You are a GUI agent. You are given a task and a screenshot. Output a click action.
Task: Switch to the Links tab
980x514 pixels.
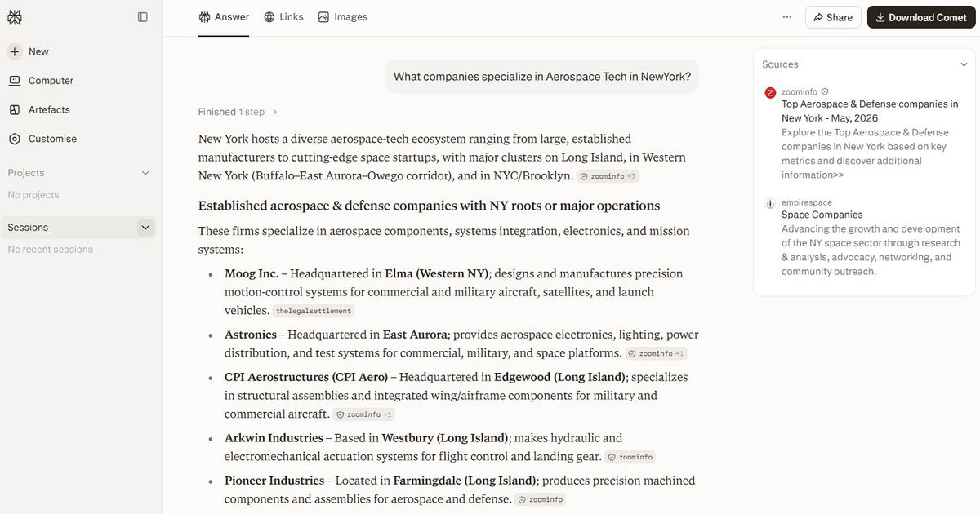[283, 17]
